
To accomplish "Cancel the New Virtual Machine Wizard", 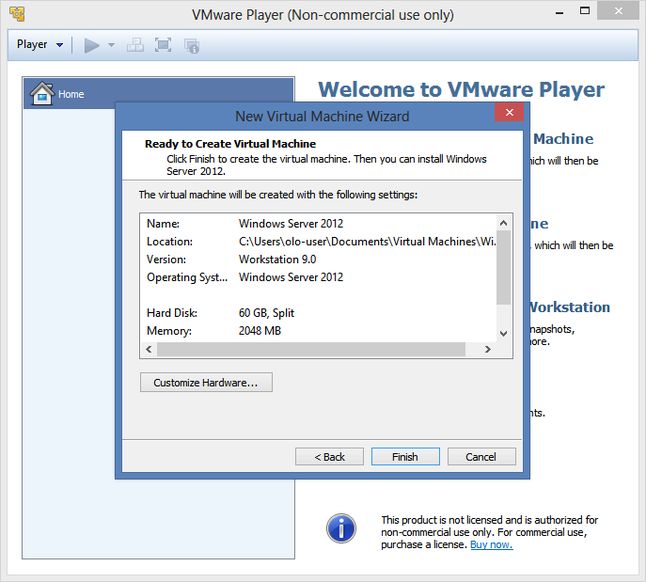I will click(x=481, y=457).
